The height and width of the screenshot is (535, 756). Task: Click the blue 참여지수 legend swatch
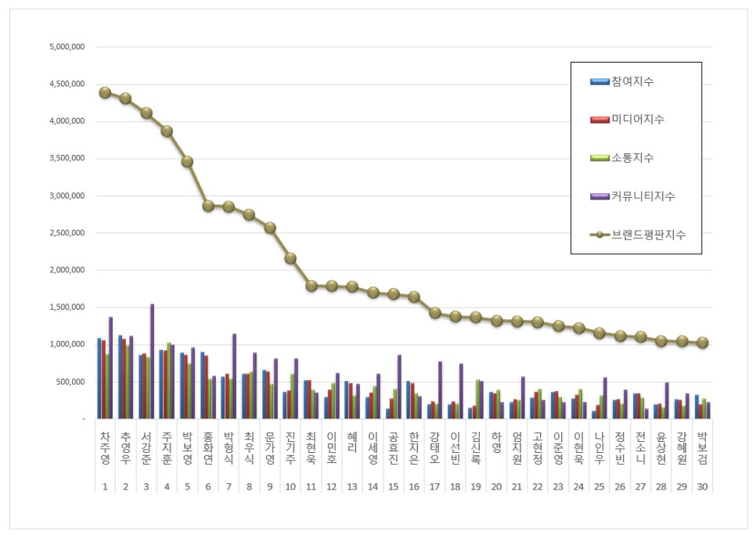click(600, 81)
